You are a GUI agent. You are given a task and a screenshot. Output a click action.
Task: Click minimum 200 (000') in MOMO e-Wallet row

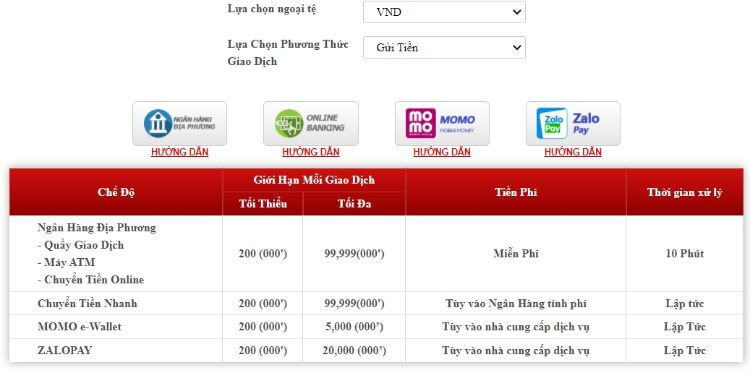coord(263,327)
